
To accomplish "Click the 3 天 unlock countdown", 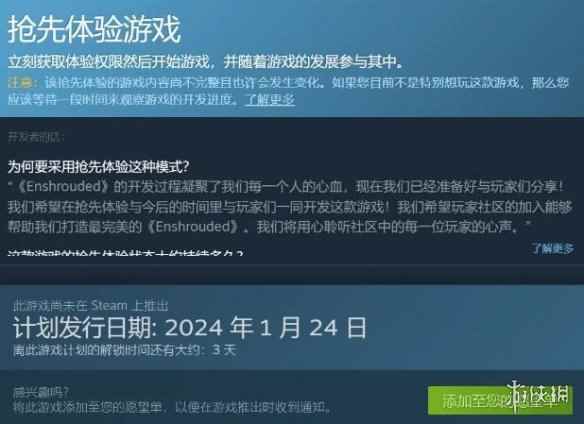I will tap(224, 350).
